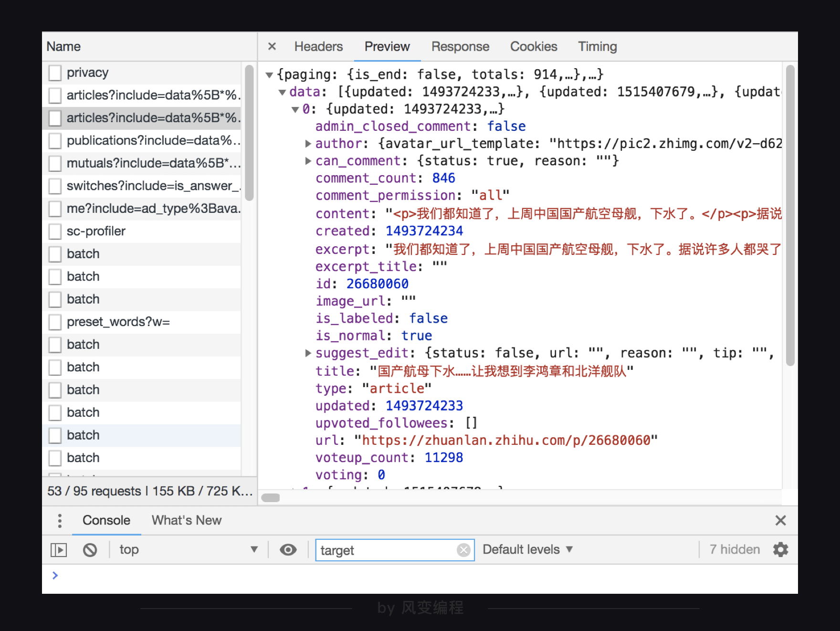Click the request list vertical scrollbar
Viewport: 840px width, 631px height.
click(249, 133)
